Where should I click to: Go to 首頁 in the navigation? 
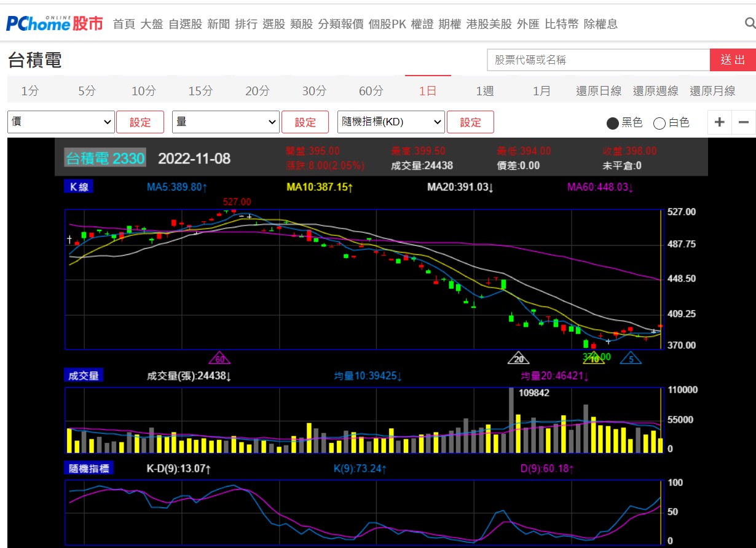[124, 24]
